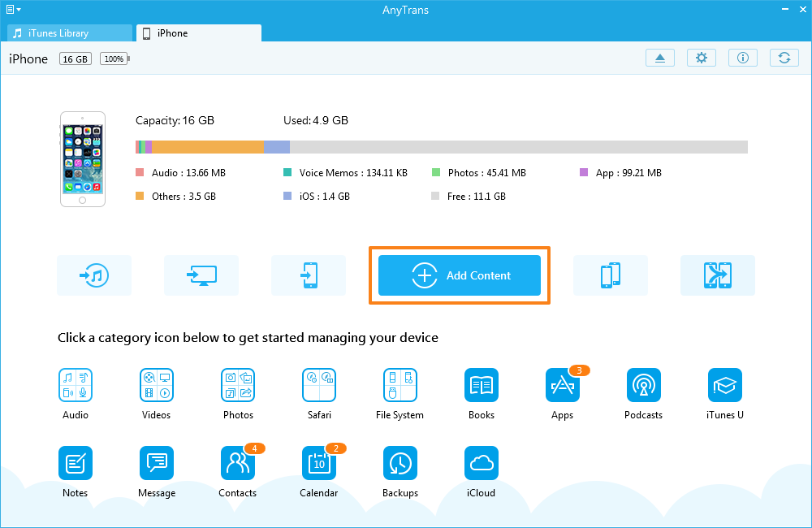Open the Contacts category
This screenshot has height=528, width=812.
coord(237,463)
